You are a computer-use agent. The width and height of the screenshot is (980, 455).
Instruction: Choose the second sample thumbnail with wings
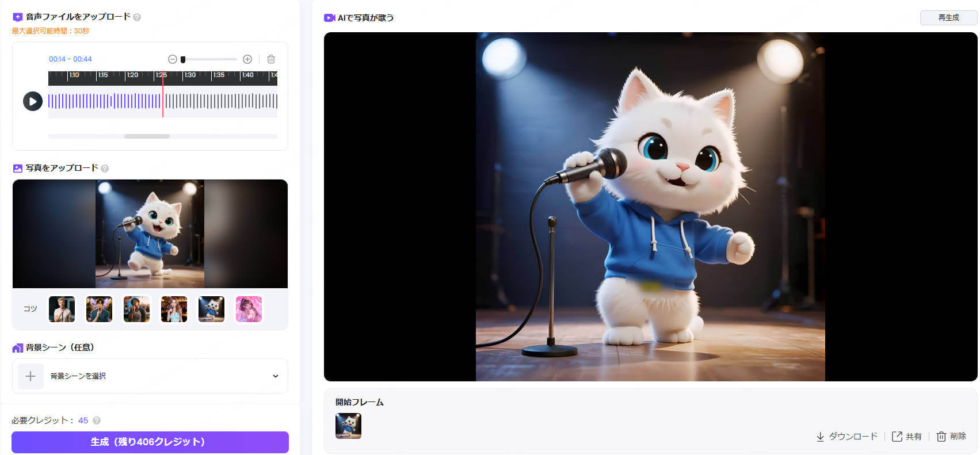click(x=99, y=309)
